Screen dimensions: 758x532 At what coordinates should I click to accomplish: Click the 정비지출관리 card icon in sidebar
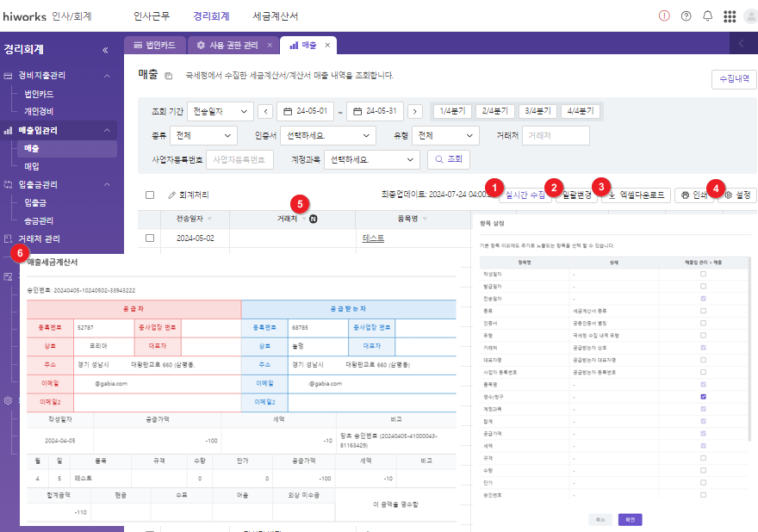[x=9, y=76]
